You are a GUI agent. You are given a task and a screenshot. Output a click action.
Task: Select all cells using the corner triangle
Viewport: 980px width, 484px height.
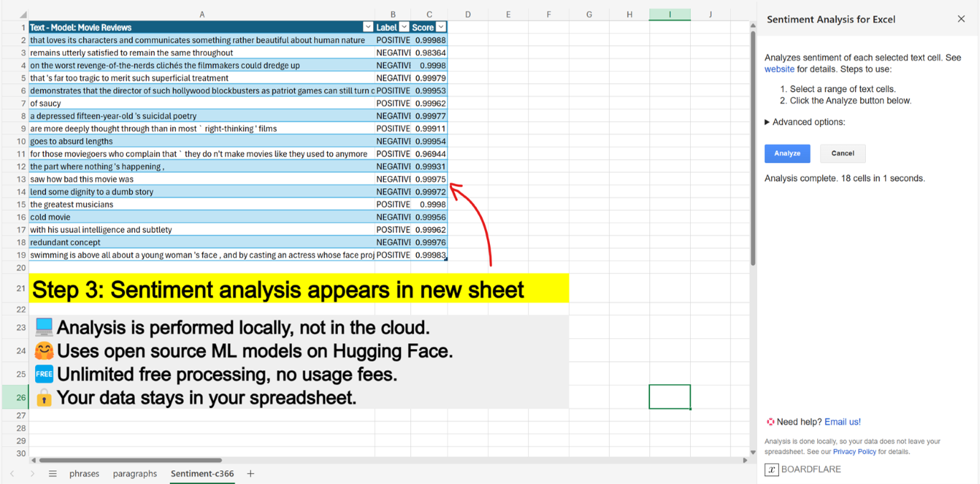(x=22, y=14)
